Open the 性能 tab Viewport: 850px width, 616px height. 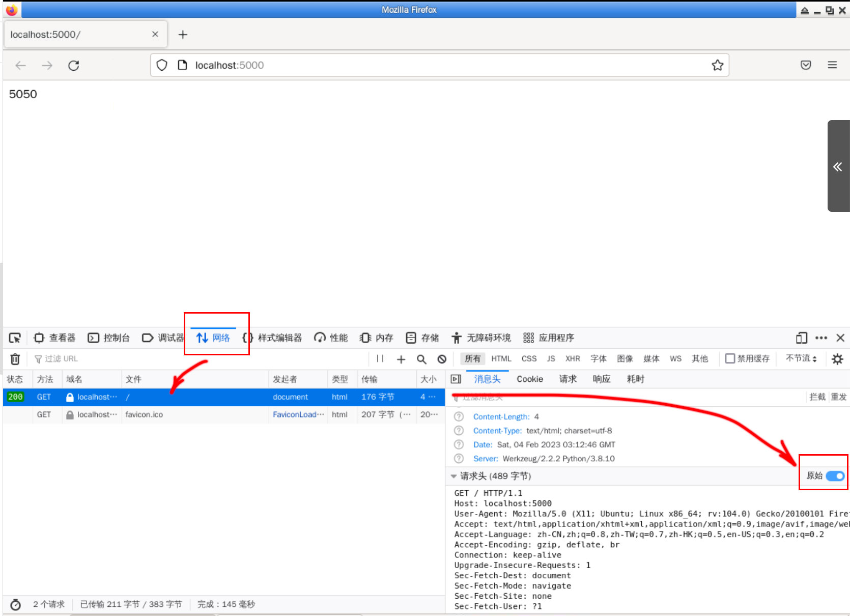point(331,338)
